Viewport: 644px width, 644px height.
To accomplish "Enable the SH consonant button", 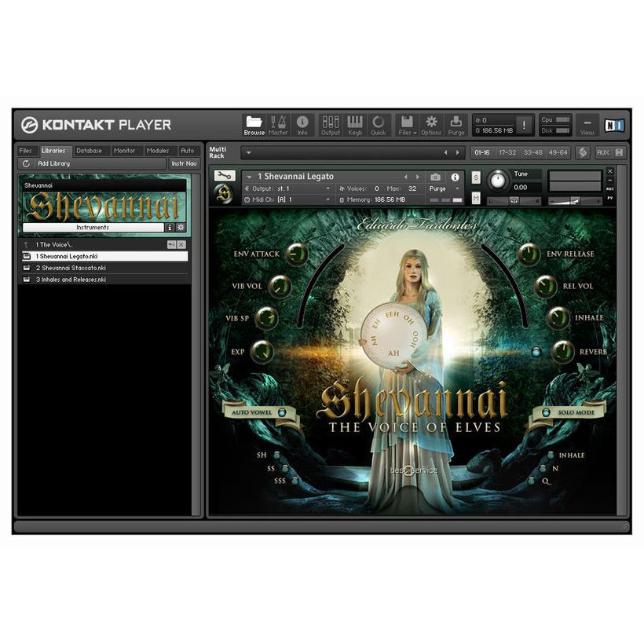I will pos(276,455).
